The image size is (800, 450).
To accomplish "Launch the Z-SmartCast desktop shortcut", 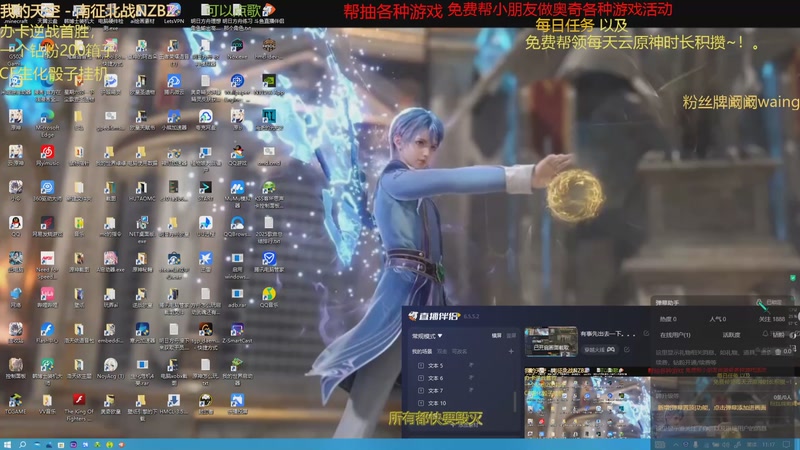I will [237, 333].
